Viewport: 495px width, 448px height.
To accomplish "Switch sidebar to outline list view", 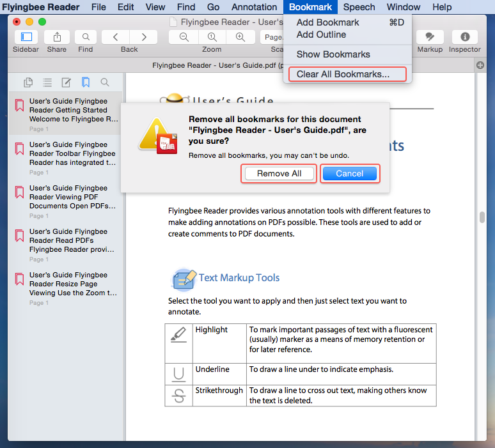I will pos(47,82).
